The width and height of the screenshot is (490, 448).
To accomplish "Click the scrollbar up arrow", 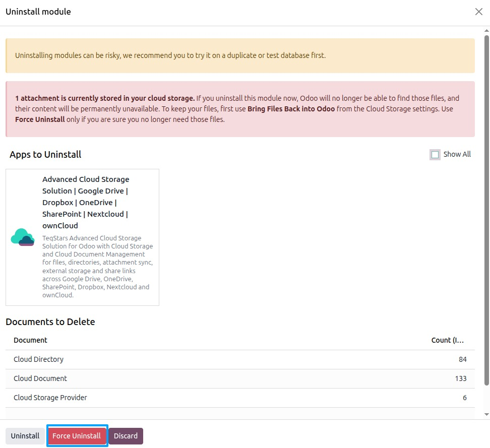I will pos(486,31).
